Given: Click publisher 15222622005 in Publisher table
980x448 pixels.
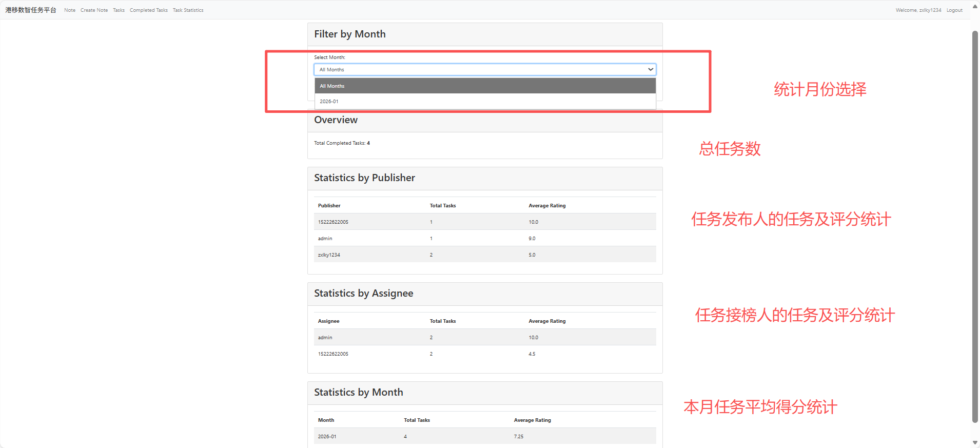Looking at the screenshot, I should [x=333, y=222].
